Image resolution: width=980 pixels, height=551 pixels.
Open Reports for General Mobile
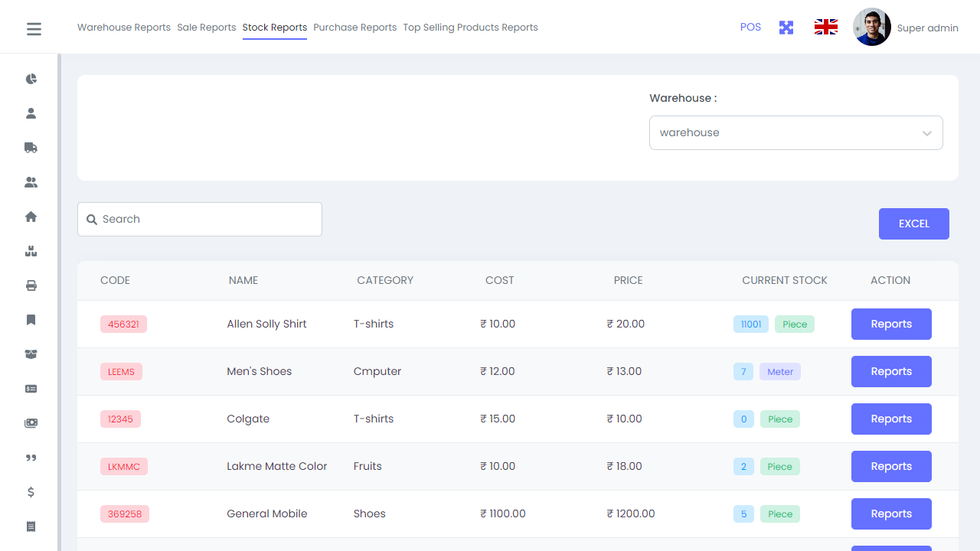[891, 514]
